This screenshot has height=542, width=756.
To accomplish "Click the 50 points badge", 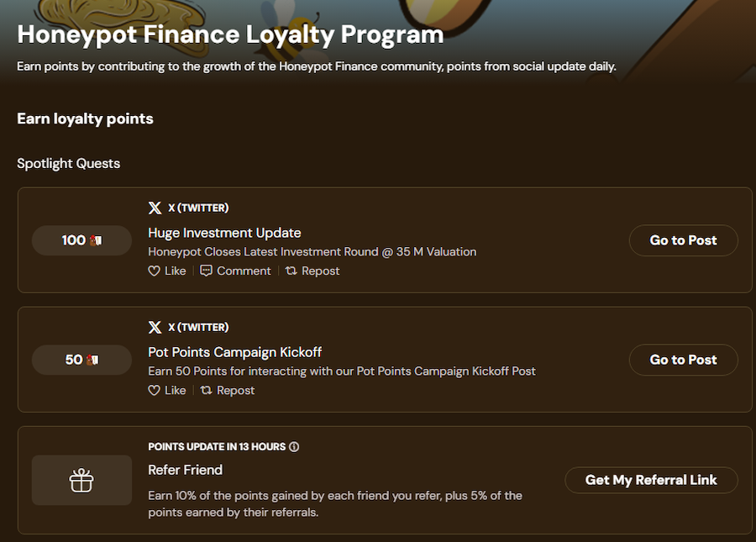I will click(x=81, y=360).
